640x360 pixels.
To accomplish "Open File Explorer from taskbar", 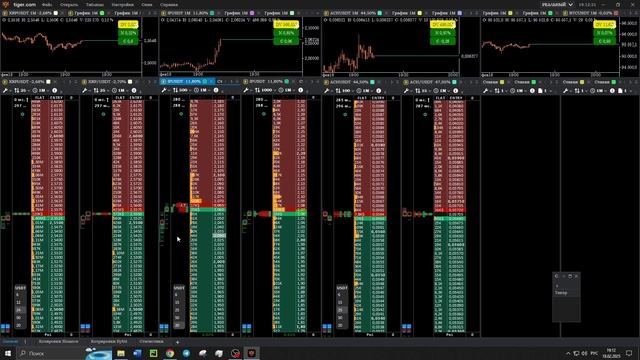I will coord(121,353).
